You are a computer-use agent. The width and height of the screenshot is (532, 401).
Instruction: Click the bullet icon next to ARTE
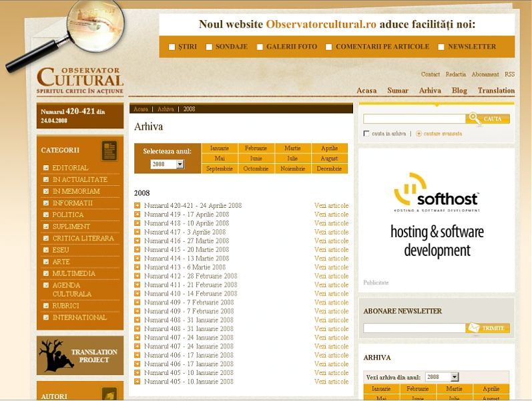click(x=46, y=262)
